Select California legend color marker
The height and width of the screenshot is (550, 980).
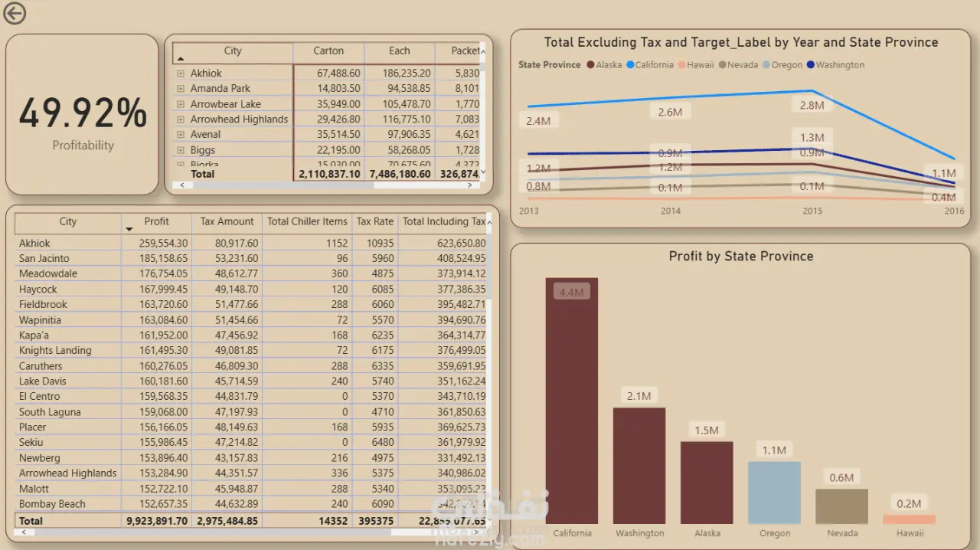pos(630,65)
